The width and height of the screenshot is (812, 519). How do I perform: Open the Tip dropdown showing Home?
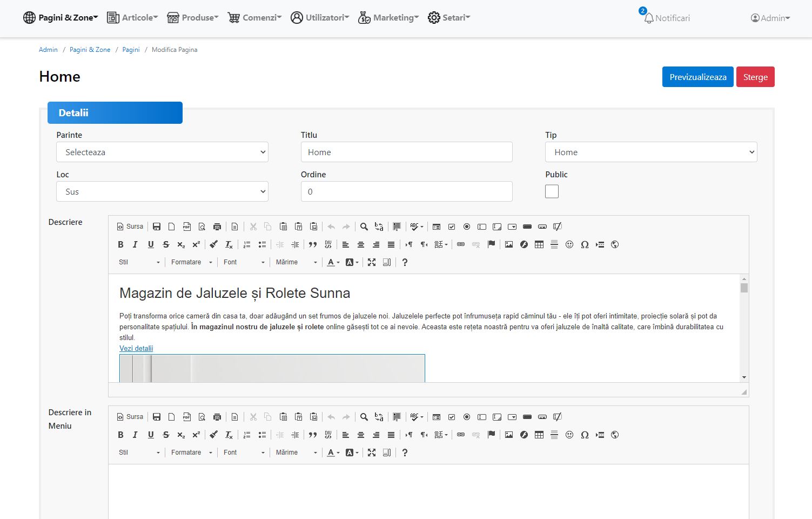point(651,152)
